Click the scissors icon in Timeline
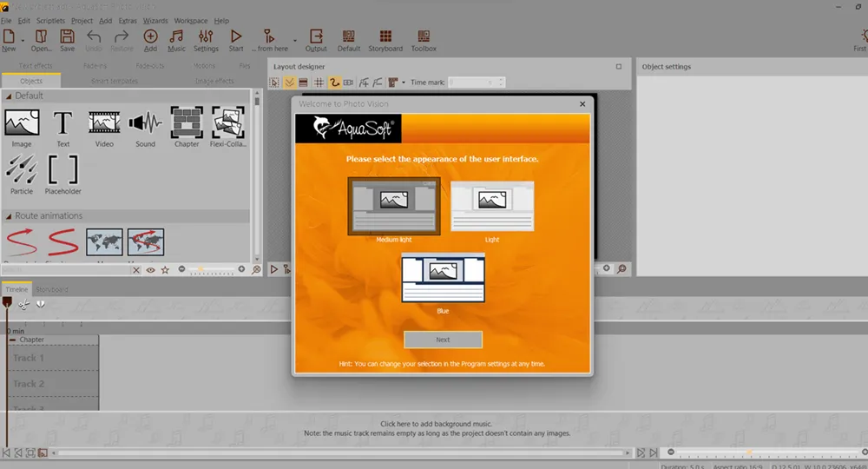The height and width of the screenshot is (469, 868). pyautogui.click(x=24, y=305)
